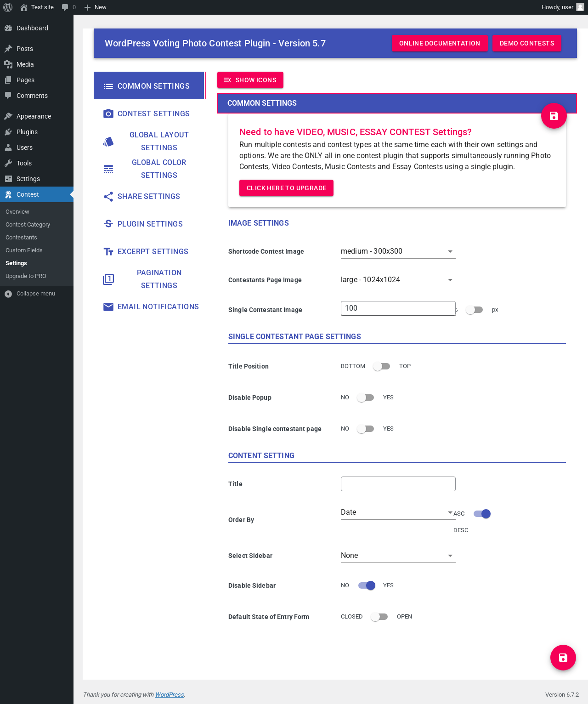This screenshot has width=588, height=704.
Task: Select the Contestants submenu item
Action: [21, 238]
